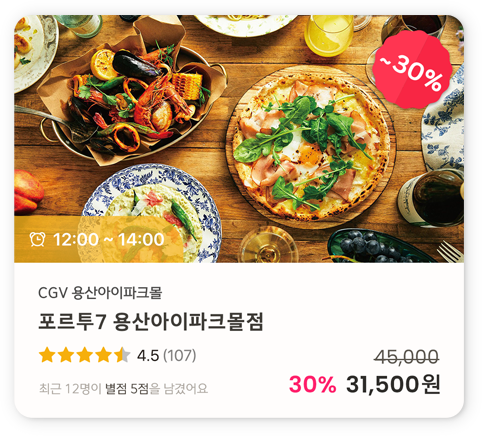The height and width of the screenshot is (436, 482).
Task: Click the half-filled fifth rating star
Action: [122, 355]
